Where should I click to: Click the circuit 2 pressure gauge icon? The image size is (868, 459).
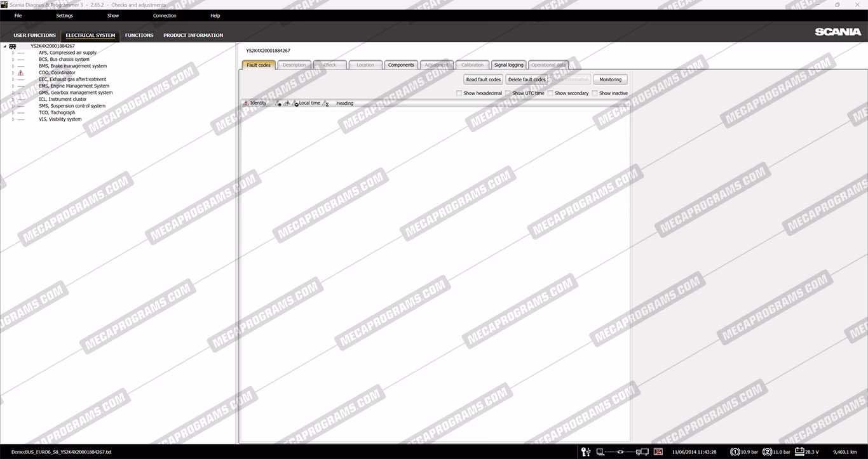tap(767, 452)
